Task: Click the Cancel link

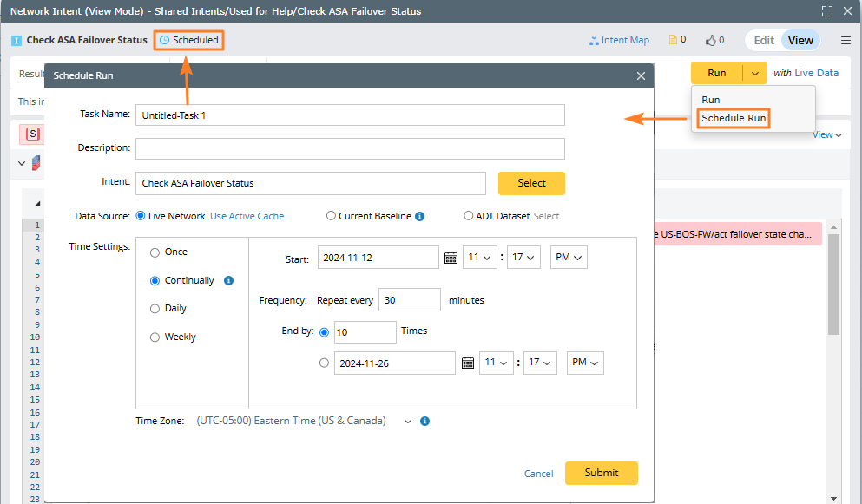Action: pyautogui.click(x=538, y=474)
